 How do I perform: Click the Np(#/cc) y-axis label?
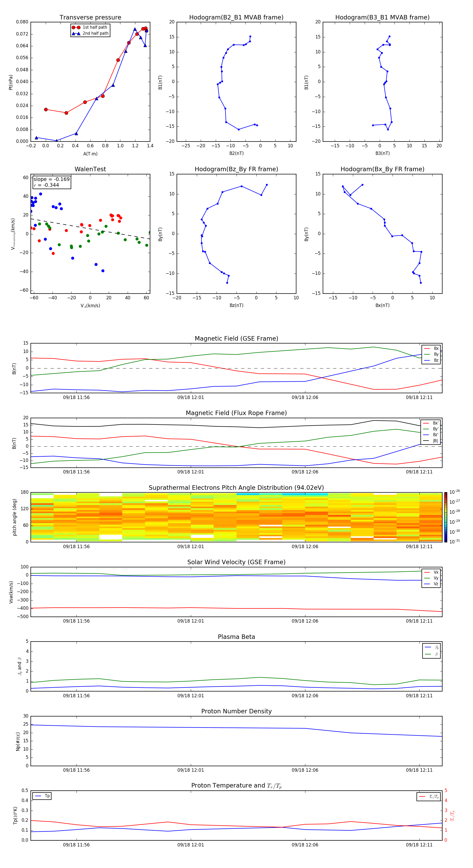click(x=18, y=741)
